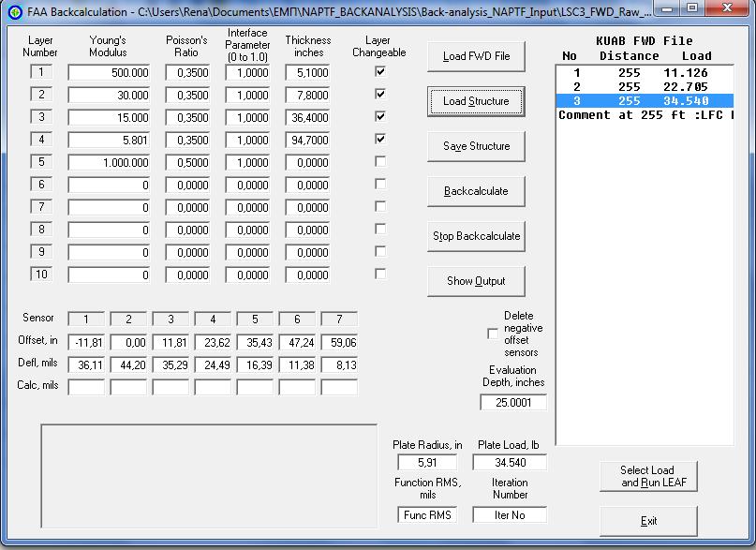
Task: Close the FAA Backcalculation window
Action: [728, 8]
